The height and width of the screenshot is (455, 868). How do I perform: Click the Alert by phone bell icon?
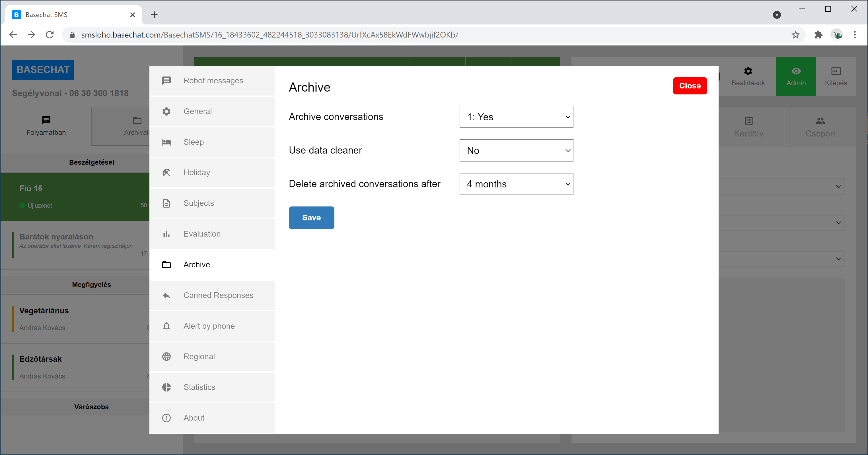point(166,326)
